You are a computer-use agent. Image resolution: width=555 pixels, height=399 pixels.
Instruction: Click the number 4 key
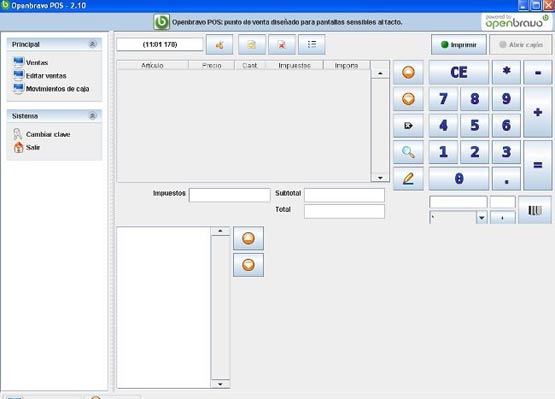coord(443,125)
